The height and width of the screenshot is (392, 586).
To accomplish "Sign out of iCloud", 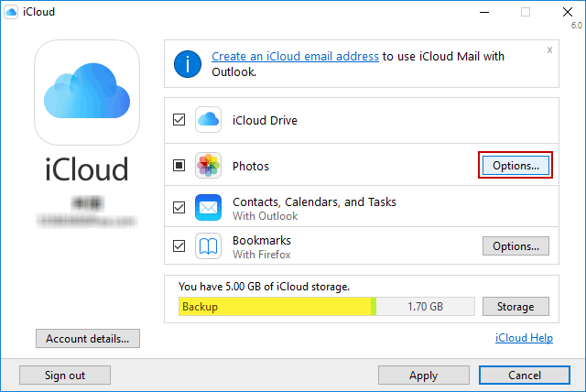I will 65,376.
